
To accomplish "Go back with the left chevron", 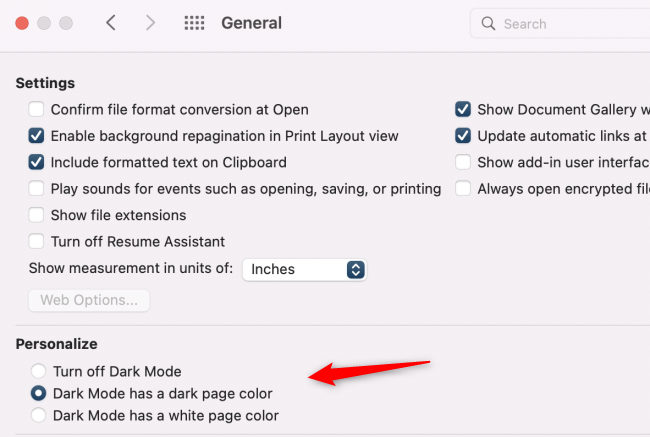I will tap(111, 23).
